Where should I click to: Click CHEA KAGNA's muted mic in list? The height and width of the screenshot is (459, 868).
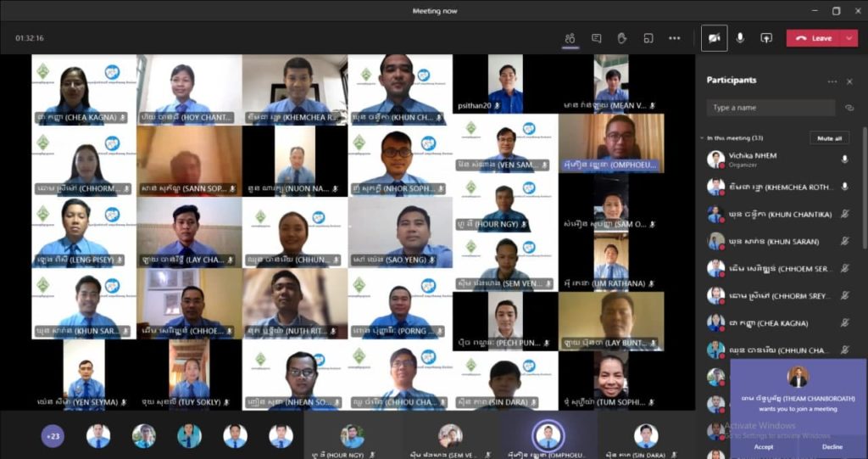pyautogui.click(x=845, y=322)
